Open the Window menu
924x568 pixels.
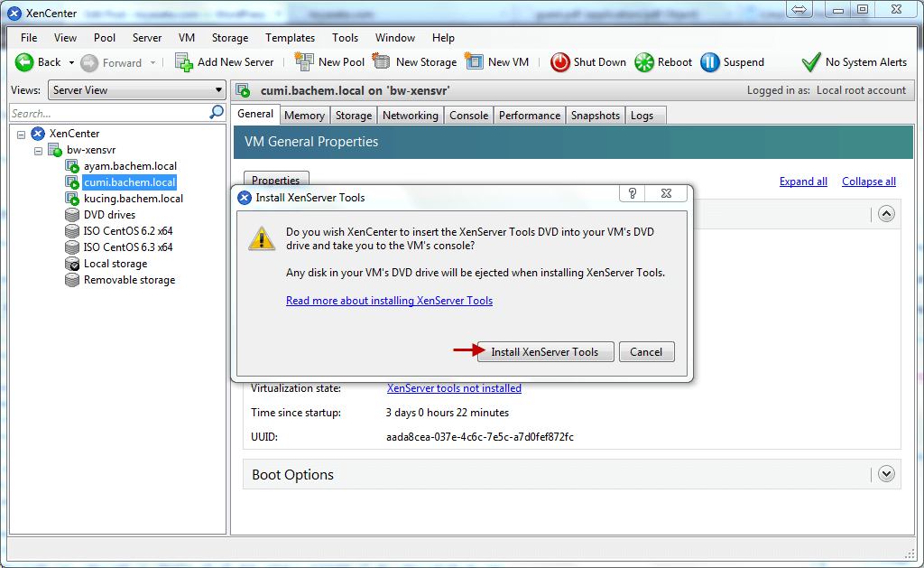point(395,38)
